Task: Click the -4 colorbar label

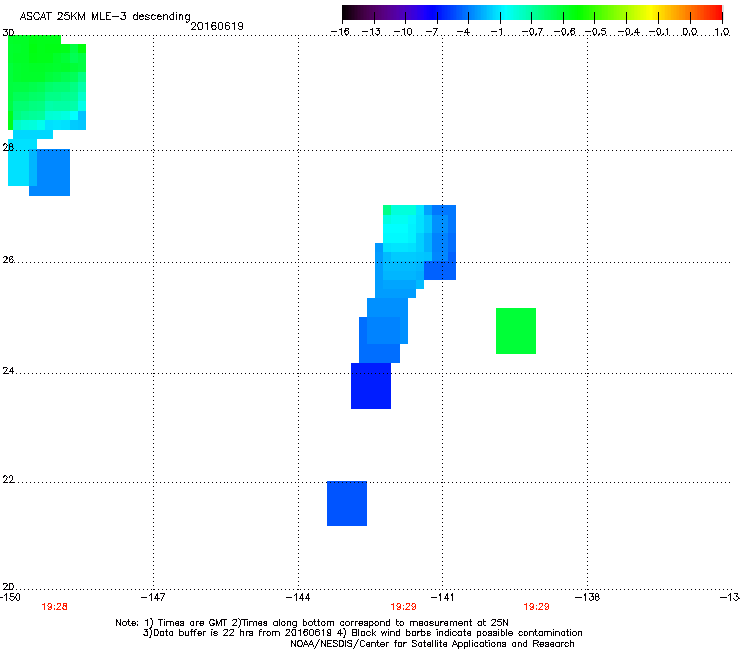Action: click(463, 32)
